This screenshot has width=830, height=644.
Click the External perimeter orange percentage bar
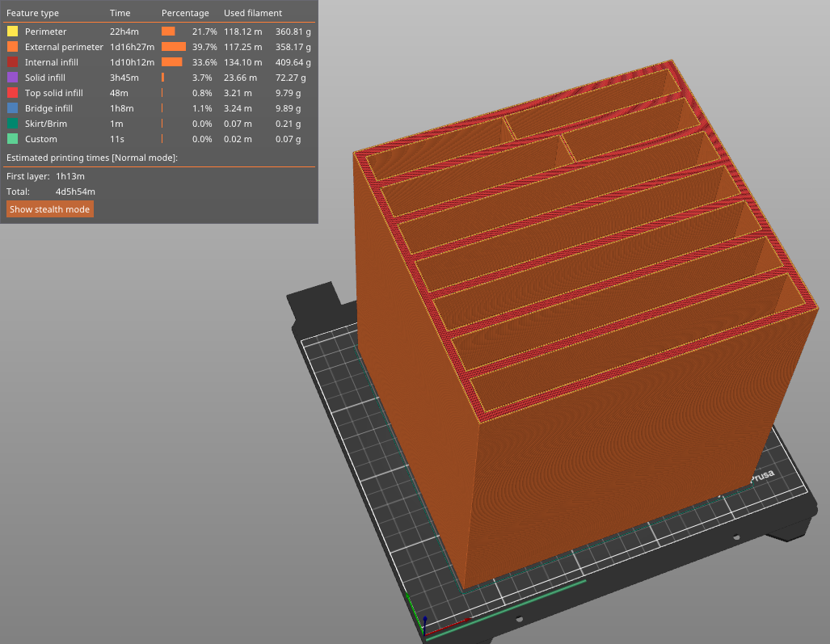[173, 47]
